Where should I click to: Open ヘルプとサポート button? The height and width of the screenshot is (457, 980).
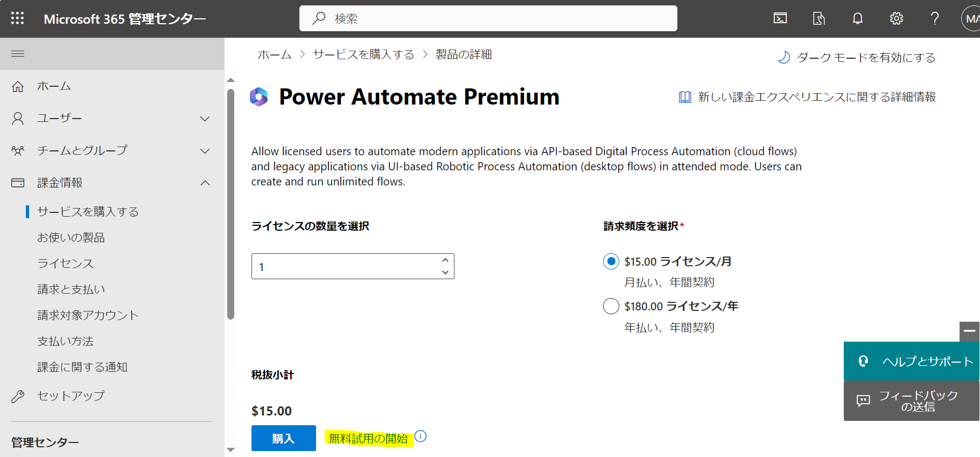click(912, 361)
